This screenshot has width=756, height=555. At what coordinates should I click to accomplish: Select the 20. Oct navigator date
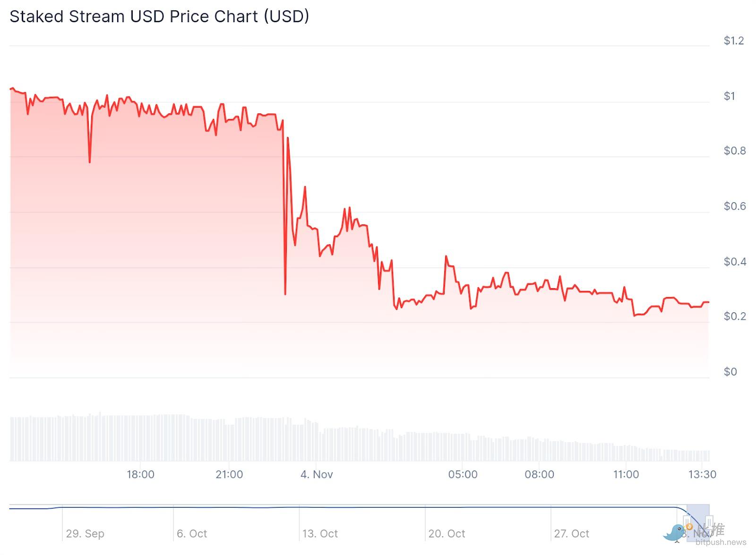point(447,534)
